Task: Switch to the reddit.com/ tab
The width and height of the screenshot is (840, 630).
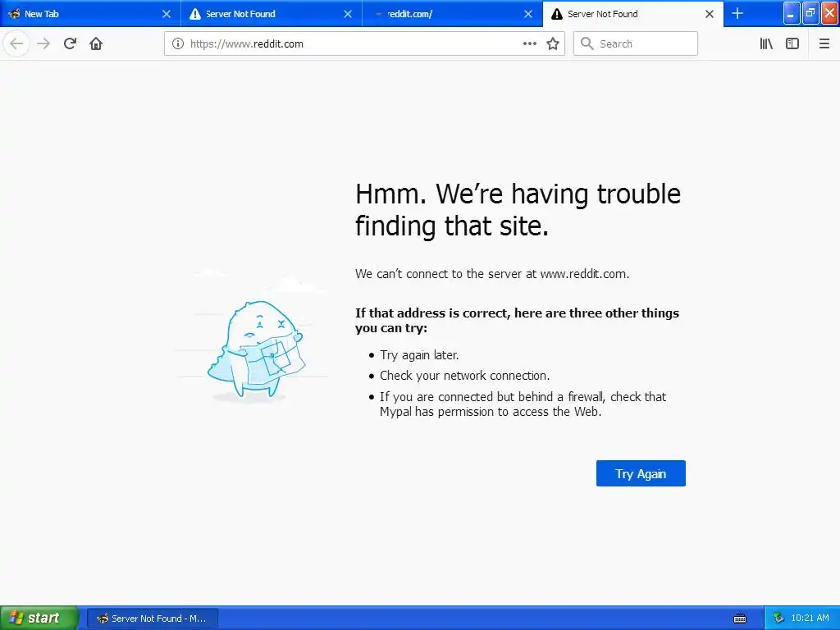Action: point(452,14)
